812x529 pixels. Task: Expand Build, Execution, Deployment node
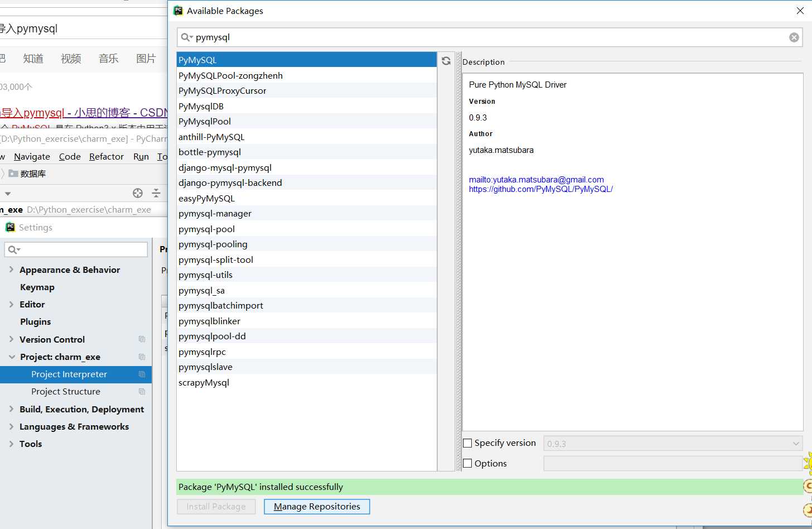pyautogui.click(x=12, y=409)
